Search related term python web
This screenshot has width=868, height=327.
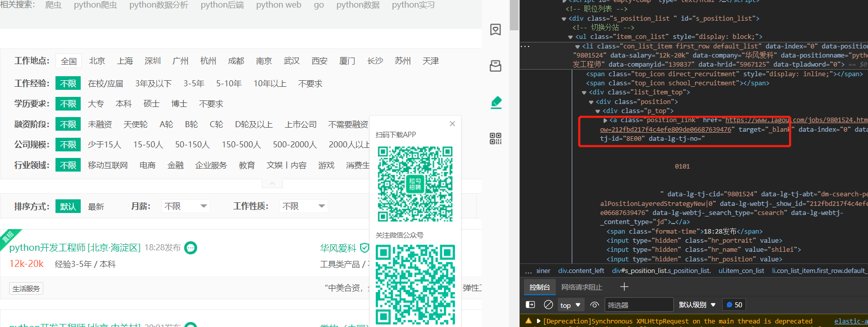278,5
